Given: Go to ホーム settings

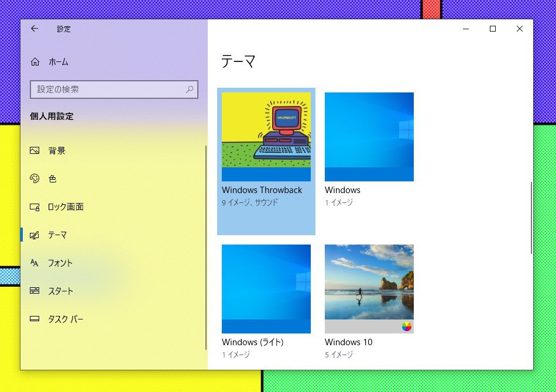Looking at the screenshot, I should click(113, 62).
